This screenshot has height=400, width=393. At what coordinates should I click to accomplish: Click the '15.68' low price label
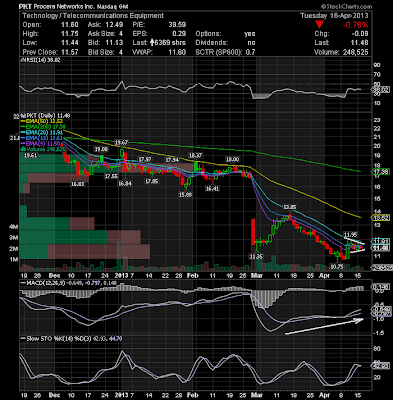tap(185, 195)
